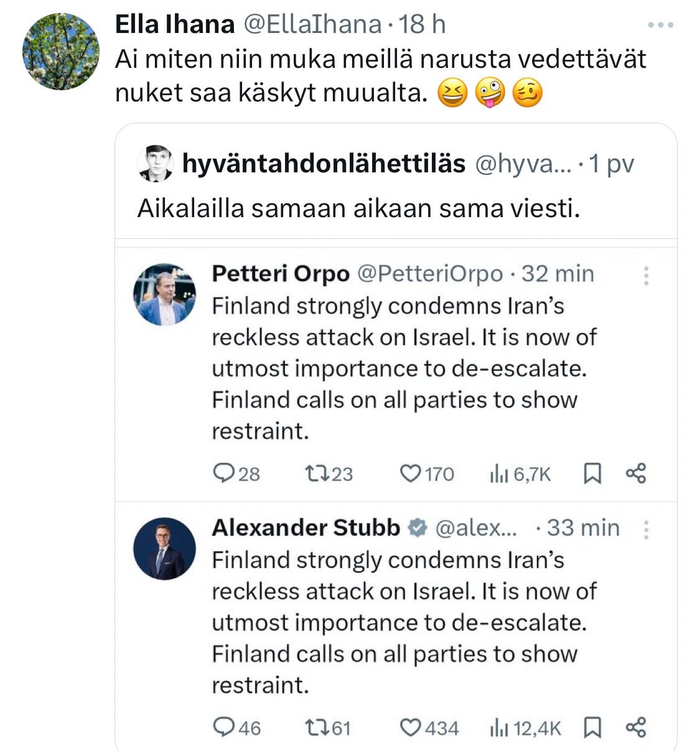Reply to Alexander Stubb's tweet

(x=223, y=727)
